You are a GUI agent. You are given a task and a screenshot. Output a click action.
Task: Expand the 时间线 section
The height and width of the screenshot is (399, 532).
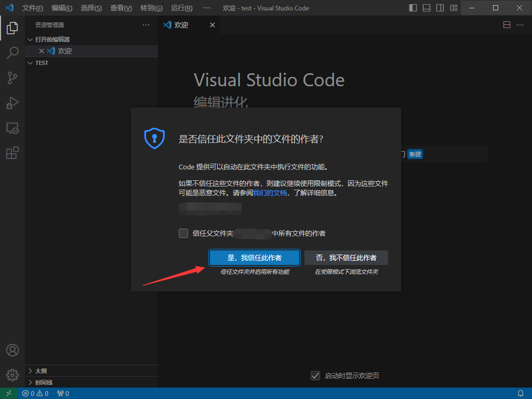click(x=44, y=382)
